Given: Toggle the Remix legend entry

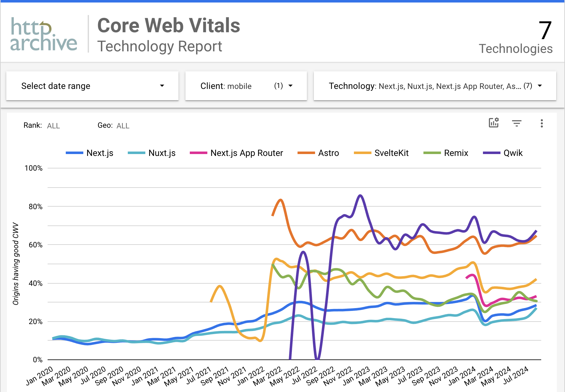Looking at the screenshot, I should [446, 153].
